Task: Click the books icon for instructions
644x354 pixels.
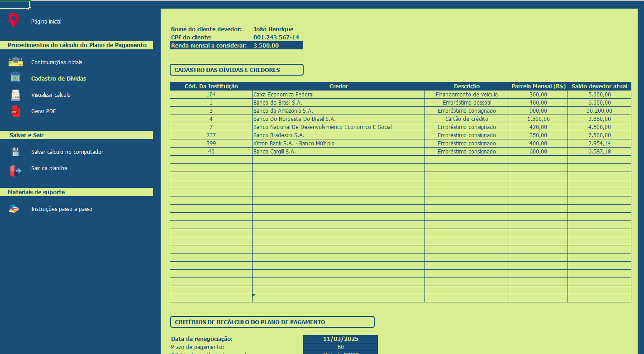Action: pyautogui.click(x=14, y=209)
